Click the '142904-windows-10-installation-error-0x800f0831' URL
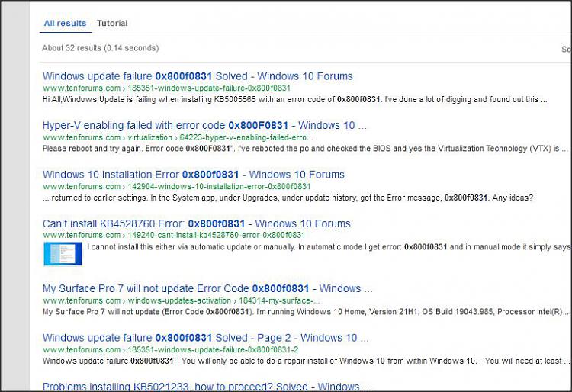Image resolution: width=572 pixels, height=392 pixels. click(219, 186)
